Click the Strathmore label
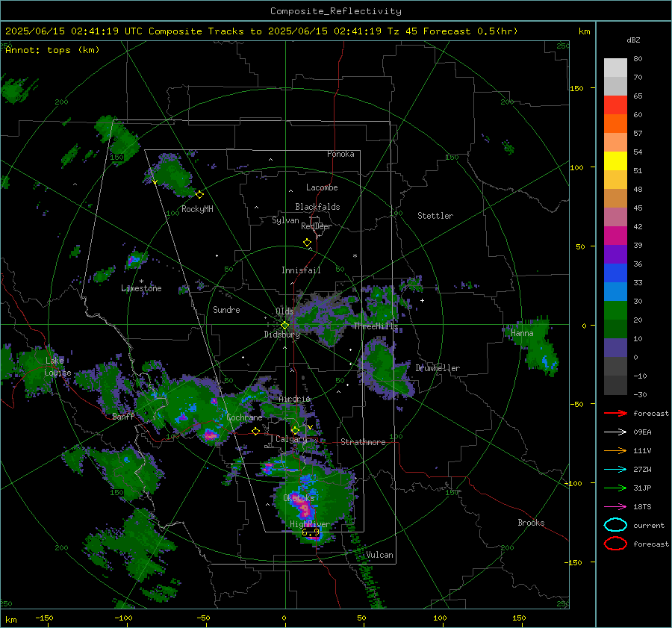672x628 pixels. point(363,442)
